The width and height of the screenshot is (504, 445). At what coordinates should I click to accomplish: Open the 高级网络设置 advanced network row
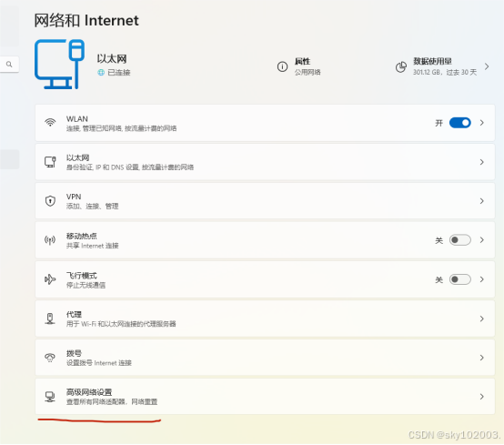pos(265,397)
